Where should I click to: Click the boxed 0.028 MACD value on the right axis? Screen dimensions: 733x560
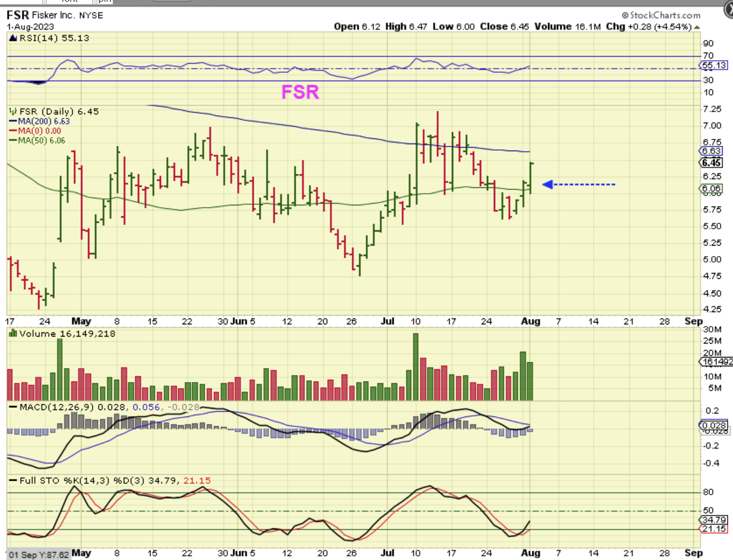click(x=714, y=426)
